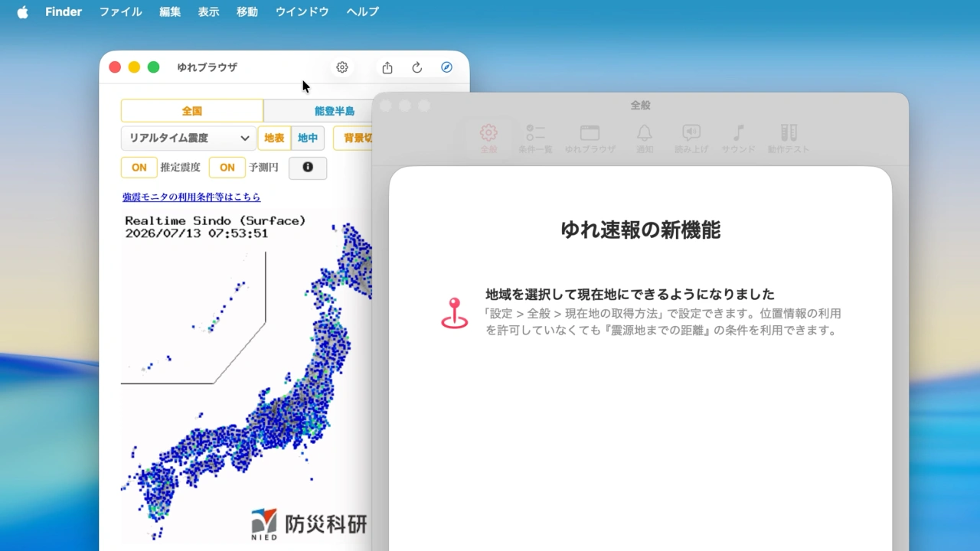The height and width of the screenshot is (551, 980).
Task: Click the 地域を選択して現在地にできるようになりました text
Action: tap(630, 294)
